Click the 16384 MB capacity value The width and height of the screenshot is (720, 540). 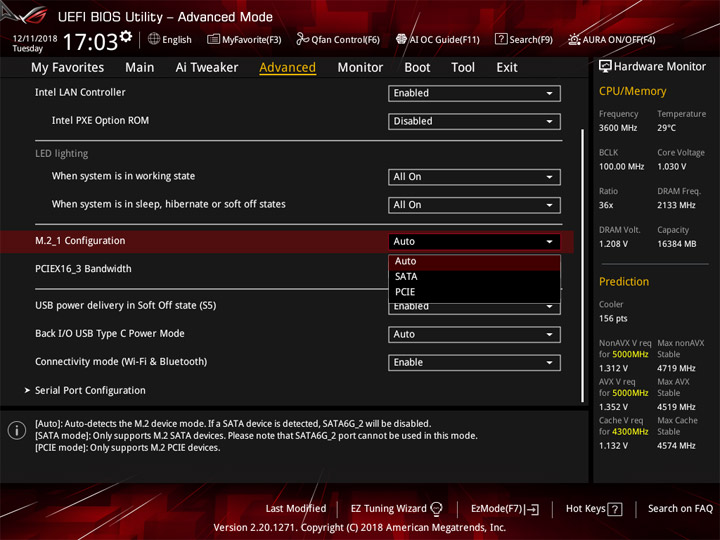pos(676,244)
